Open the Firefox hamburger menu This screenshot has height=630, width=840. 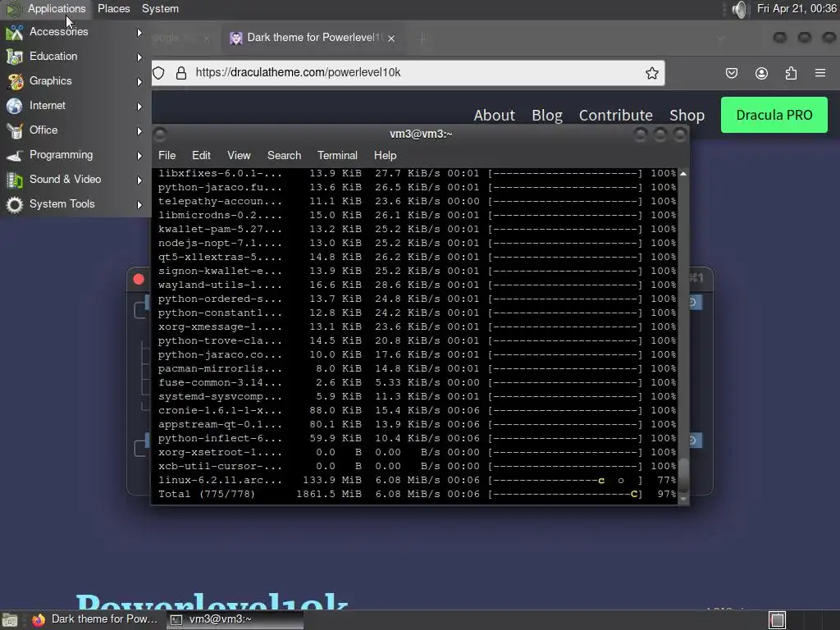tap(820, 73)
